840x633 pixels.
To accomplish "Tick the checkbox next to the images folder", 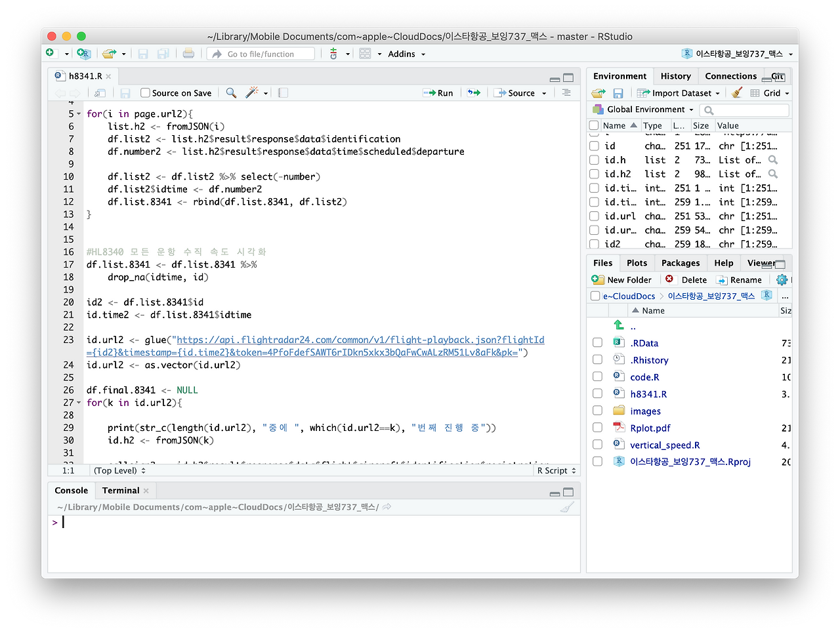I will pos(597,411).
